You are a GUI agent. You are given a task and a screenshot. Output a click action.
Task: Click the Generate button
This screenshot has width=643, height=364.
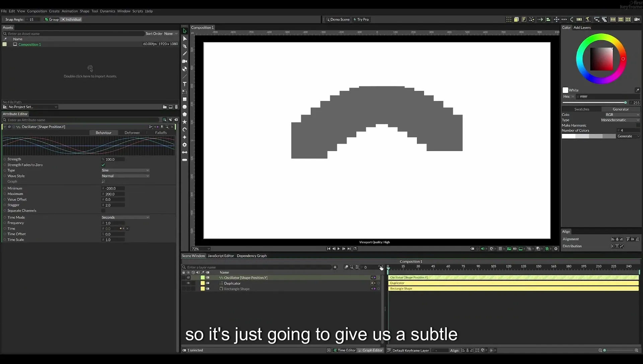[628, 136]
